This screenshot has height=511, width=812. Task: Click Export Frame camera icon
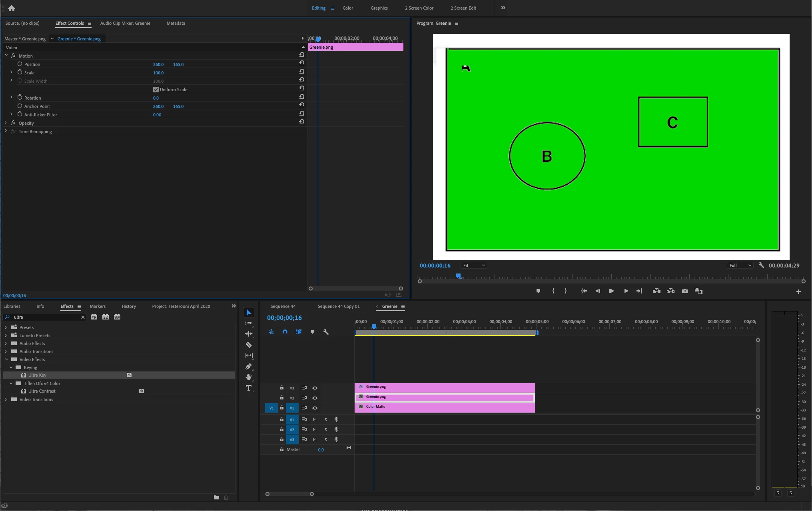(685, 291)
